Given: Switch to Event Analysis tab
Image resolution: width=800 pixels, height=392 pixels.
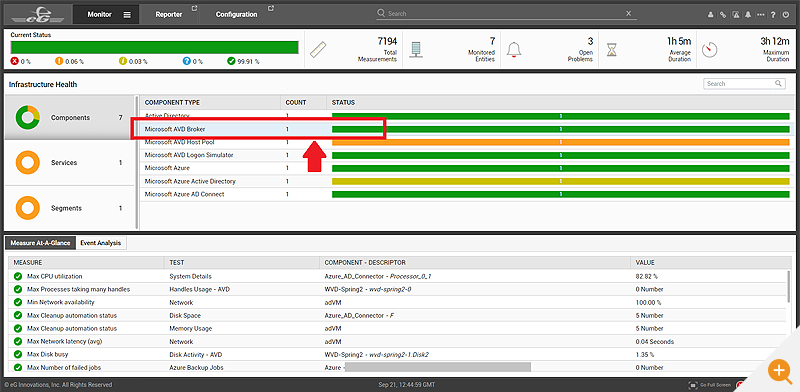Looking at the screenshot, I should pos(101,243).
